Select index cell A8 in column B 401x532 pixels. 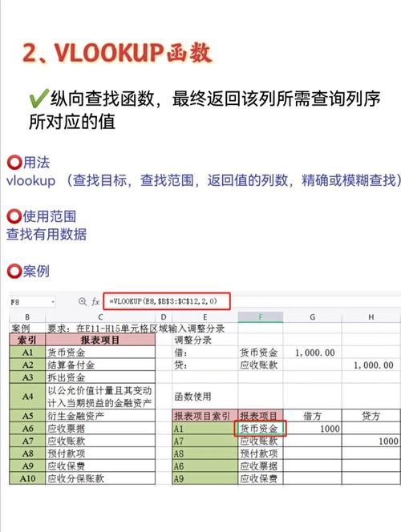click(27, 453)
